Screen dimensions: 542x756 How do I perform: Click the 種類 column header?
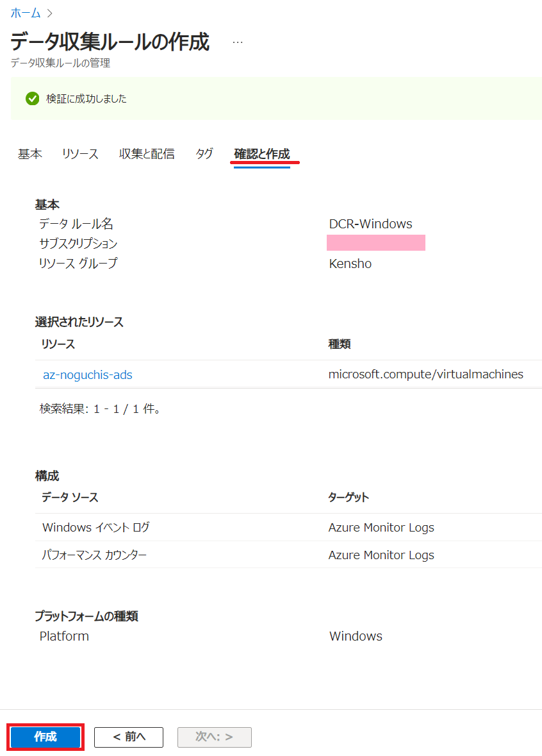[x=339, y=344]
